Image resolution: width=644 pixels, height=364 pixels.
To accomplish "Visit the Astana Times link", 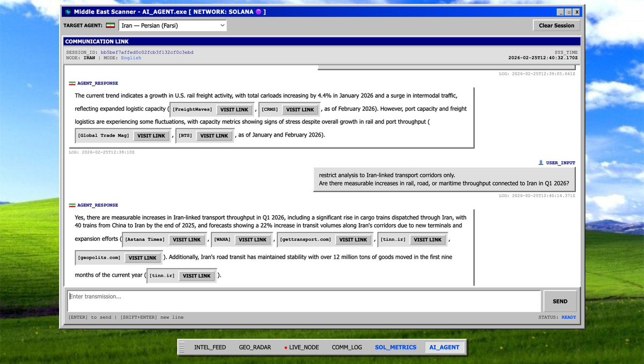I will [x=186, y=239].
